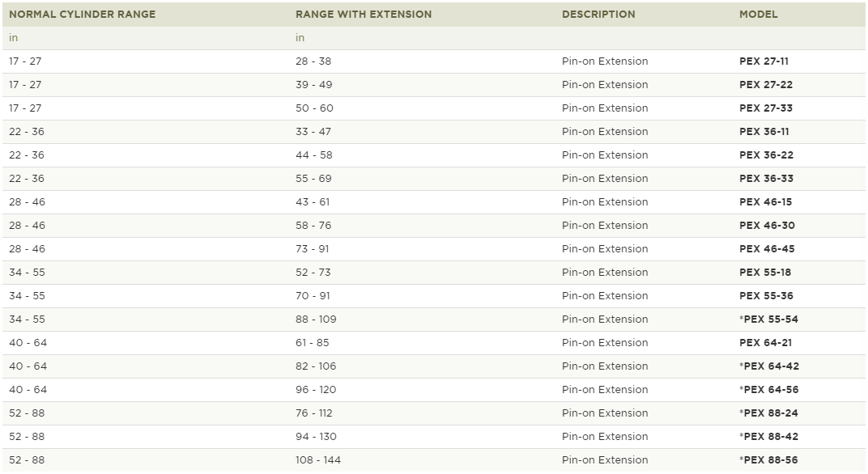Select model PEX 36-22

tap(766, 155)
